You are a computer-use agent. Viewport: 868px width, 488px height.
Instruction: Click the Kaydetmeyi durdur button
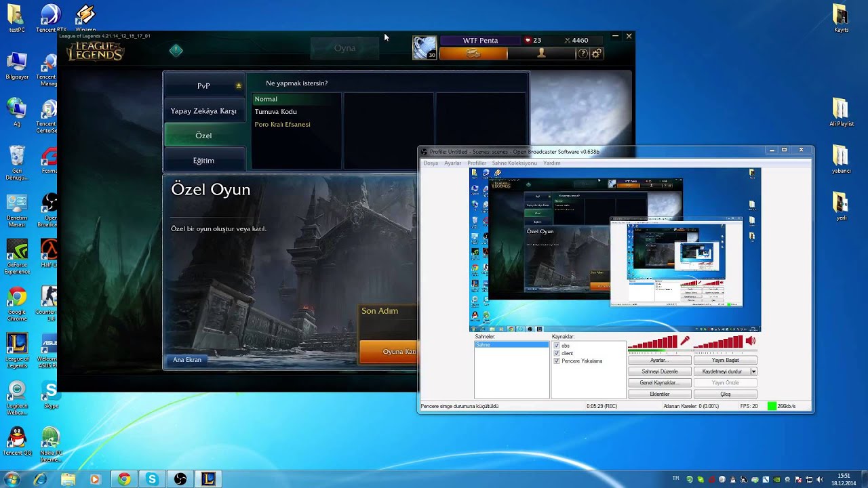[x=722, y=371]
